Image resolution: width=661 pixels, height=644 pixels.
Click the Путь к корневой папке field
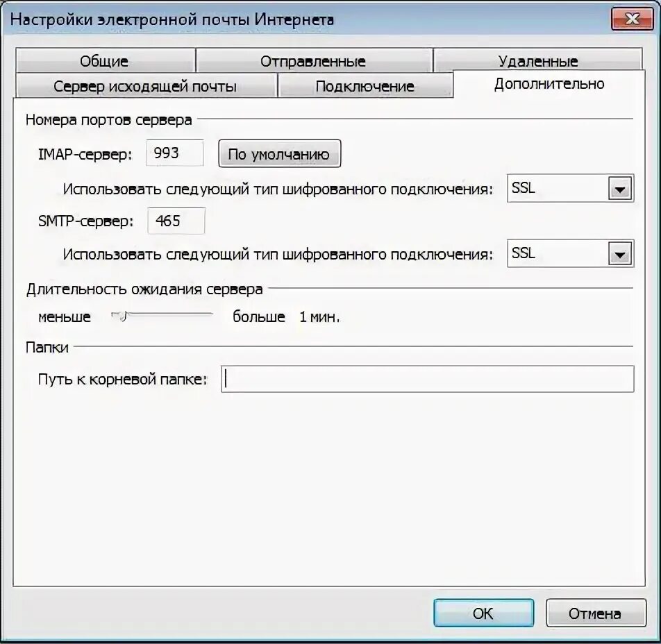pyautogui.click(x=428, y=378)
